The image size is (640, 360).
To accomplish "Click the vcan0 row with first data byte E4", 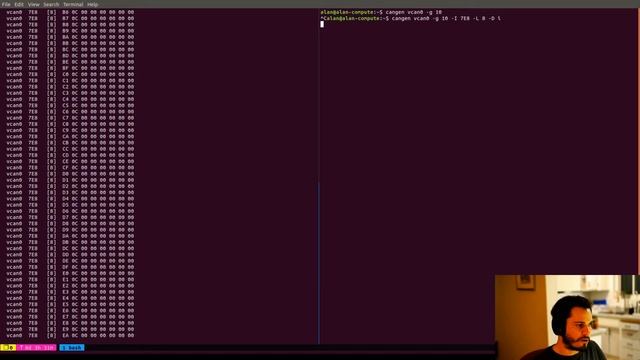I will 70,298.
